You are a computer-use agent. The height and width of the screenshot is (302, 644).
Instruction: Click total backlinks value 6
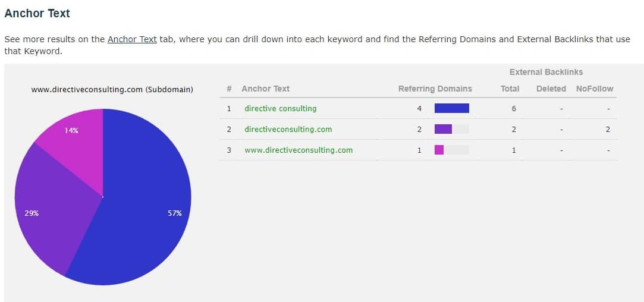(x=514, y=109)
